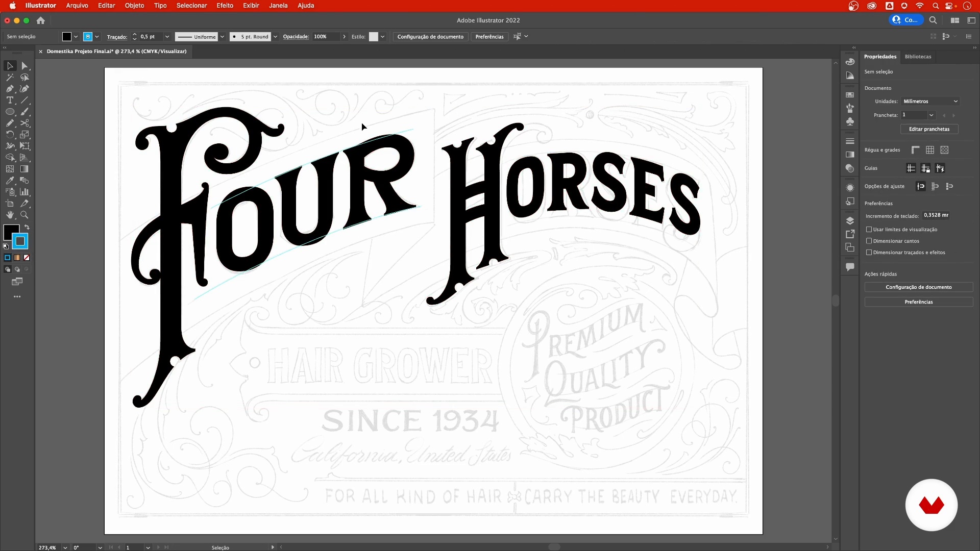Open the Layers panel icon
This screenshot has height=551, width=980.
850,221
